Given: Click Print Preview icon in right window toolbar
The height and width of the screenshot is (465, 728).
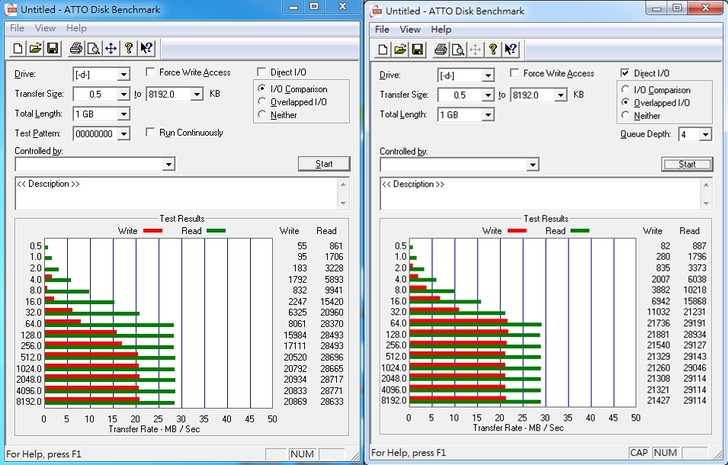Looking at the screenshot, I should pos(458,48).
